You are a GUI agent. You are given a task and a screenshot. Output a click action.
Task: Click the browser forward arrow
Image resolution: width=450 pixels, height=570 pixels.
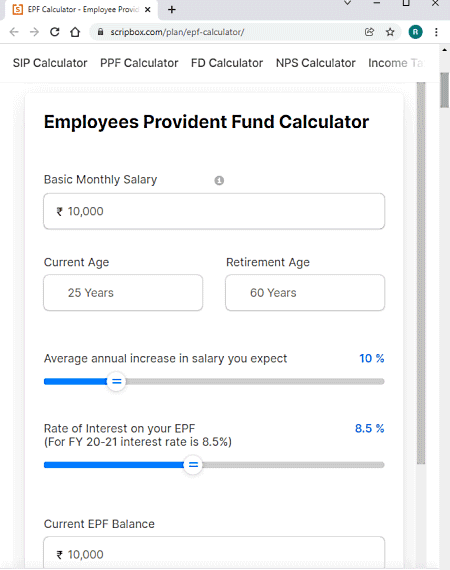click(34, 32)
